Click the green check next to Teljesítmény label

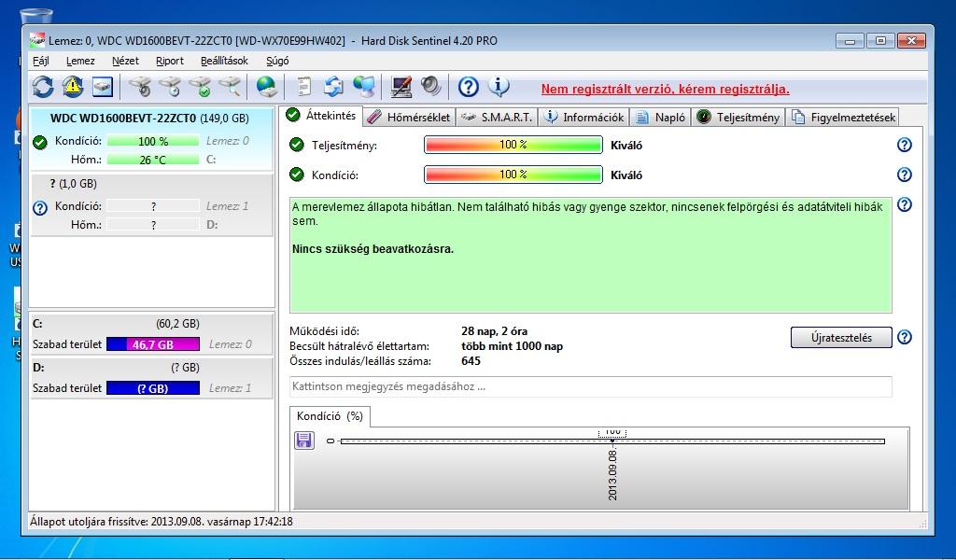(297, 145)
